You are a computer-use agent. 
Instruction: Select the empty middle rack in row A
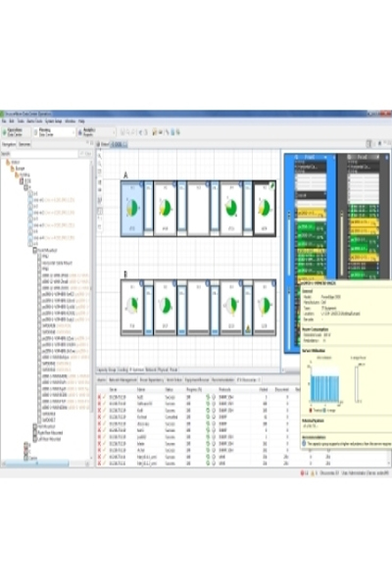coord(198,209)
